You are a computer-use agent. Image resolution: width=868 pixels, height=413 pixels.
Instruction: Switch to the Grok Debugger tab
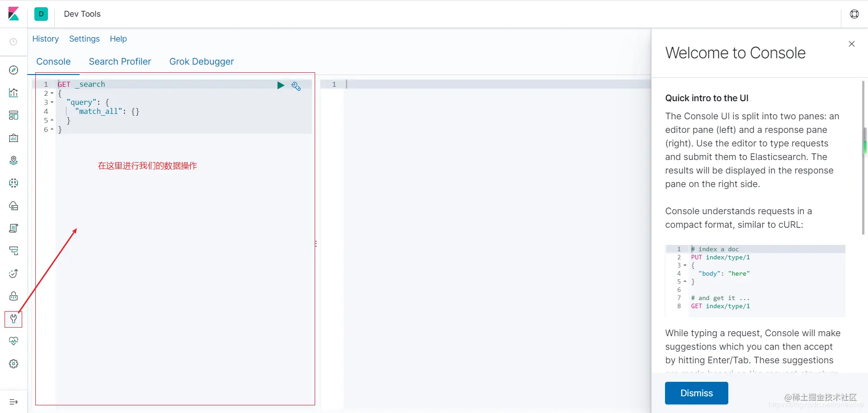coord(202,61)
